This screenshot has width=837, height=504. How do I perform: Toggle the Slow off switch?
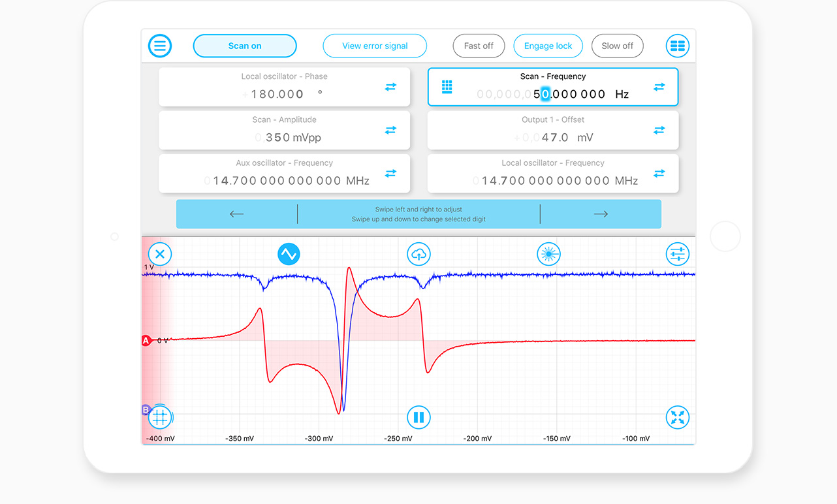[617, 46]
